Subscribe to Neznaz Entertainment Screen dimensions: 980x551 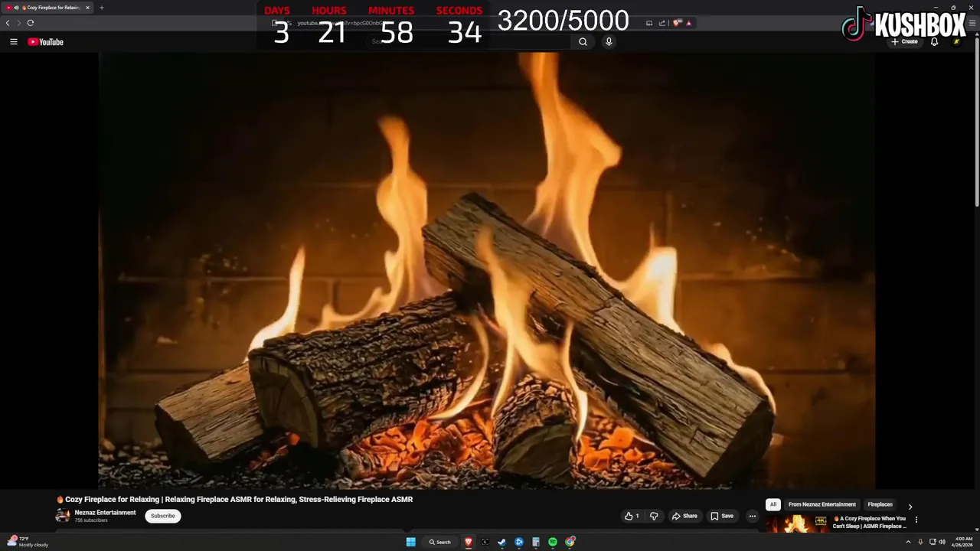(163, 516)
